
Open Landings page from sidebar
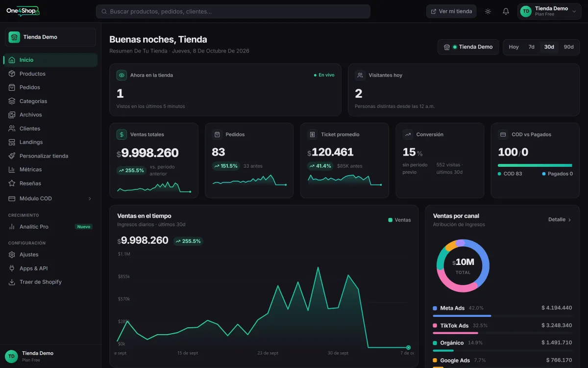(x=50, y=142)
